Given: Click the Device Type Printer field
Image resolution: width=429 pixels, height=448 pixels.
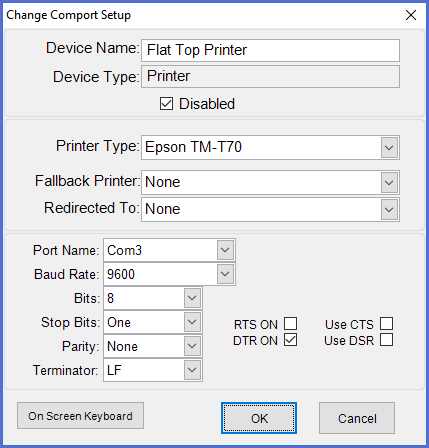Looking at the screenshot, I should (x=270, y=77).
